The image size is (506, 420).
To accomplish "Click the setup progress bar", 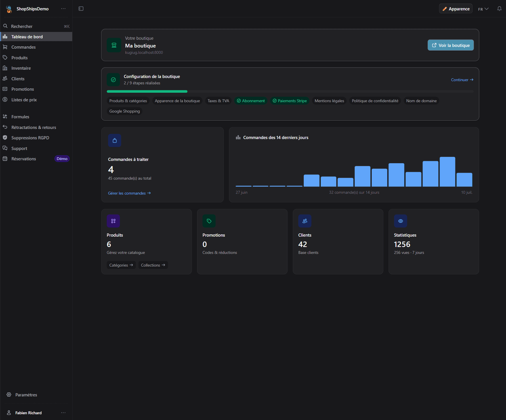I will [290, 92].
